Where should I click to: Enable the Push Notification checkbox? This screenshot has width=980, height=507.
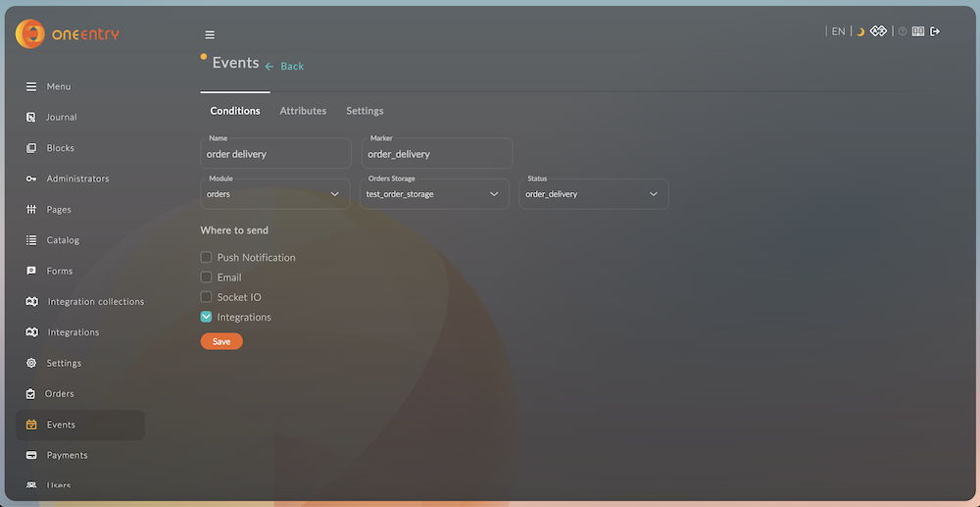point(206,257)
